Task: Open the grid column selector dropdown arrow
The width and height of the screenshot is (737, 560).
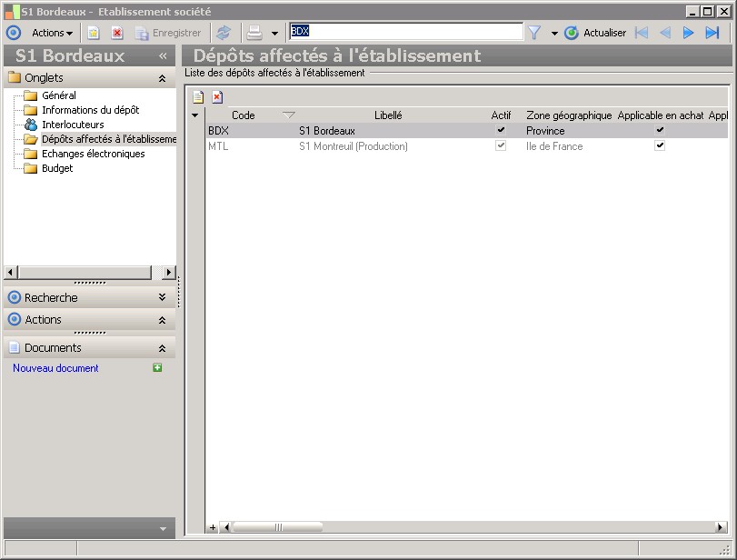Action: click(195, 115)
